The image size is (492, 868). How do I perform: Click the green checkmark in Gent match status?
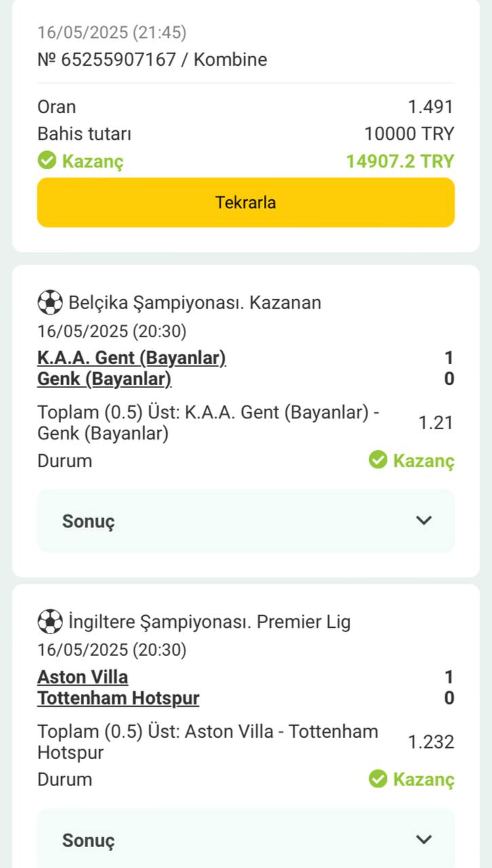coord(378,460)
